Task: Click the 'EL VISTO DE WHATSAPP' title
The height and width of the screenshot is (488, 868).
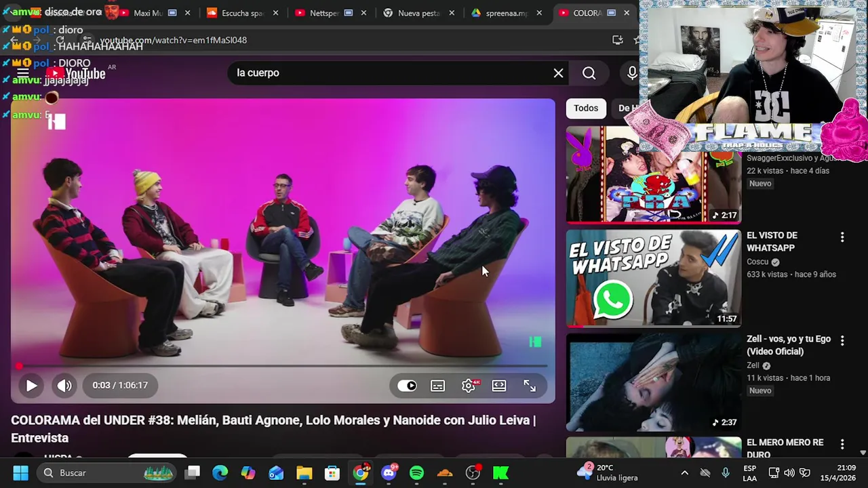Action: click(x=772, y=241)
